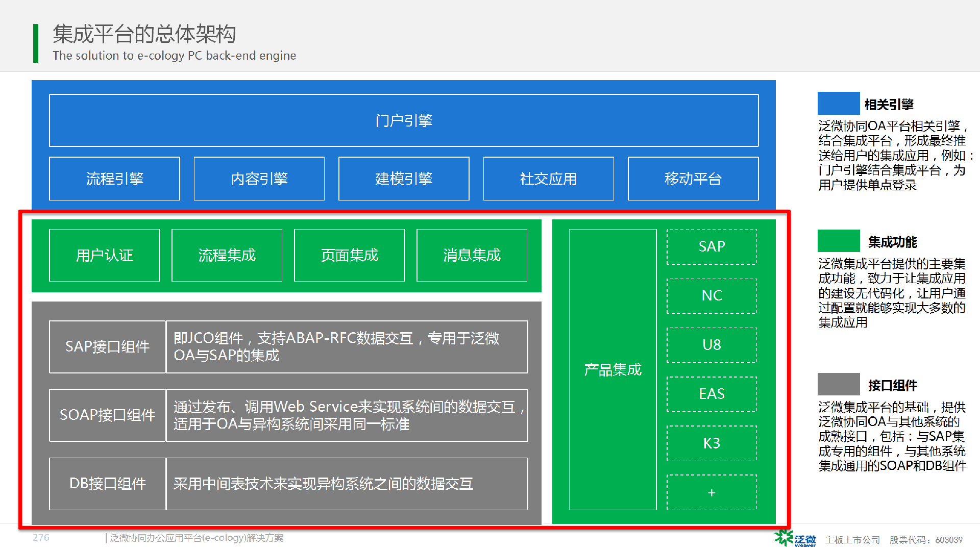Image resolution: width=980 pixels, height=551 pixels.
Task: Select the dashed U8 box
Action: point(712,345)
